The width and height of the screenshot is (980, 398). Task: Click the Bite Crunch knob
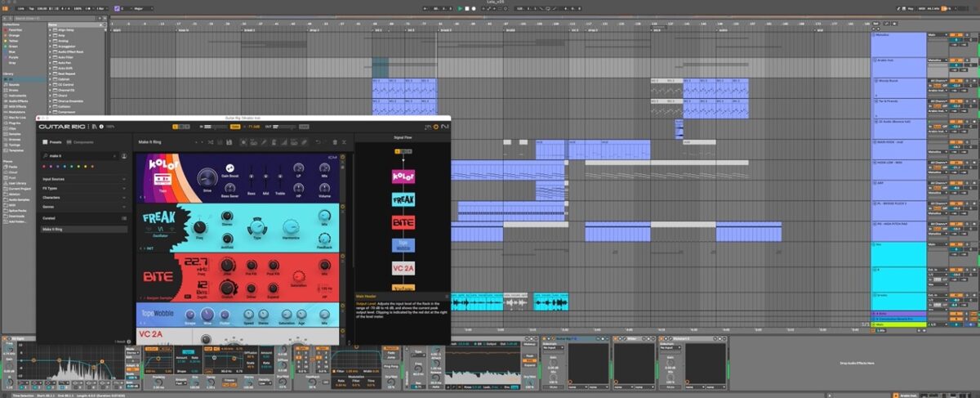point(227,288)
